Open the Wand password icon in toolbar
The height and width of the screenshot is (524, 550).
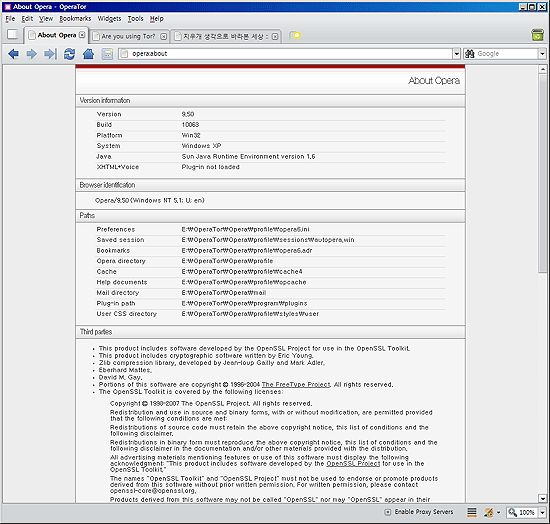(x=107, y=54)
